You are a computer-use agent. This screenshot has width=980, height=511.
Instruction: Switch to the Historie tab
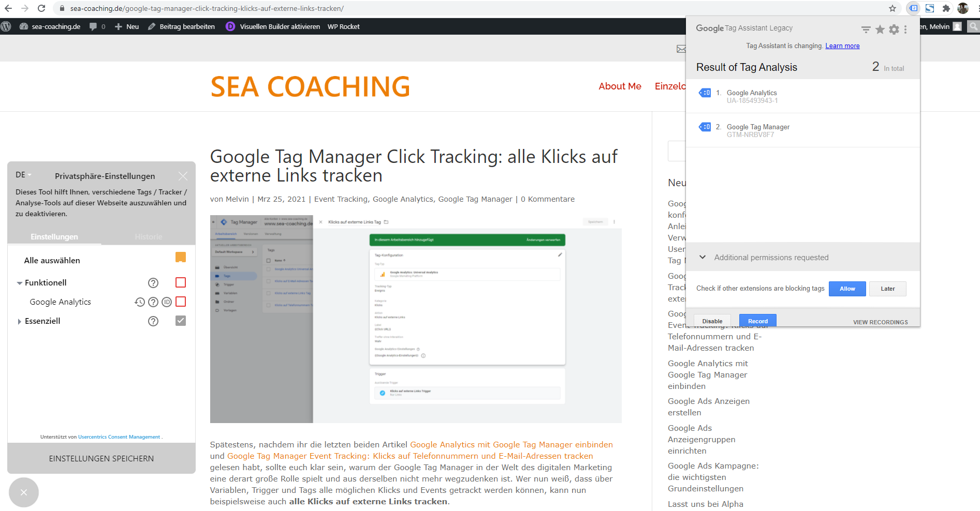[149, 236]
